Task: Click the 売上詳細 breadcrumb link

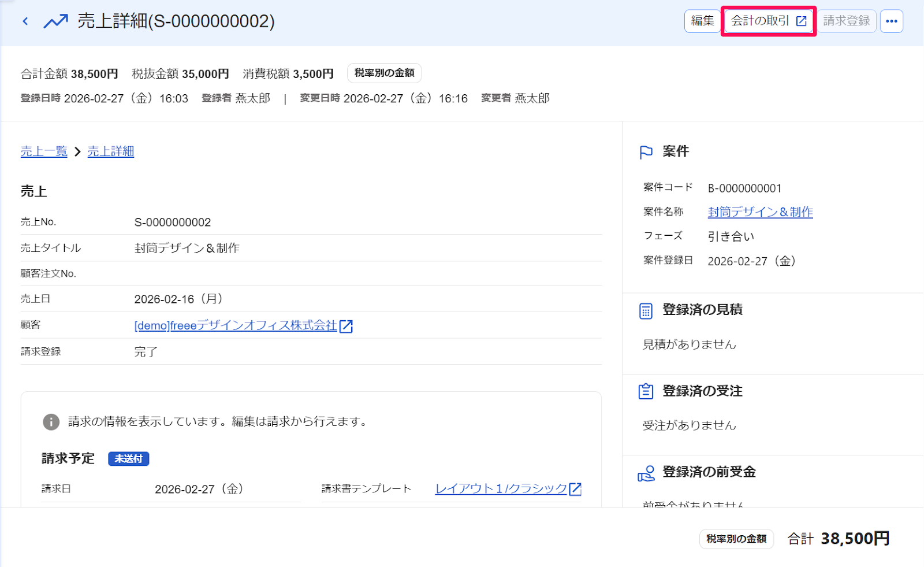Action: pos(111,151)
